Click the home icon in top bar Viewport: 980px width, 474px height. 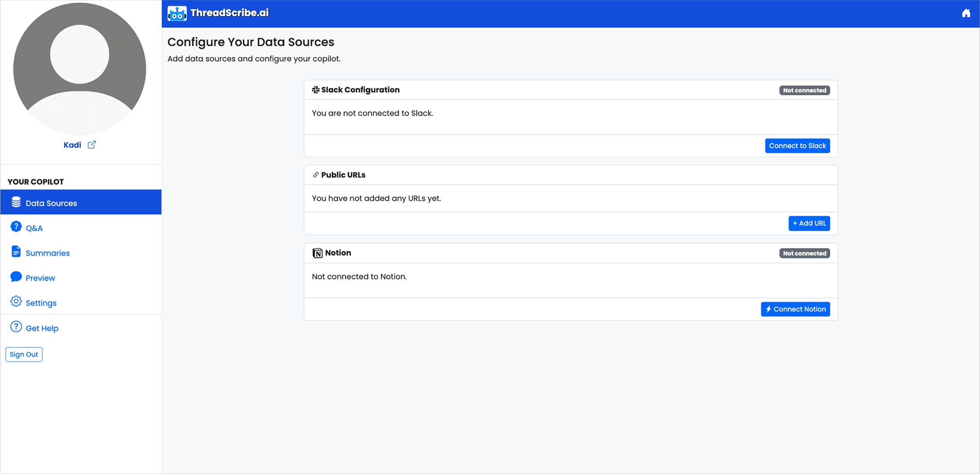coord(966,13)
